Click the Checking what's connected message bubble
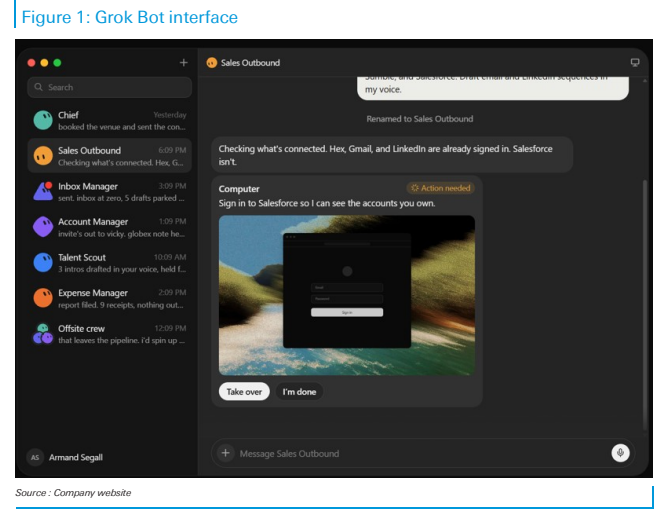This screenshot has width=668, height=515. (x=392, y=155)
